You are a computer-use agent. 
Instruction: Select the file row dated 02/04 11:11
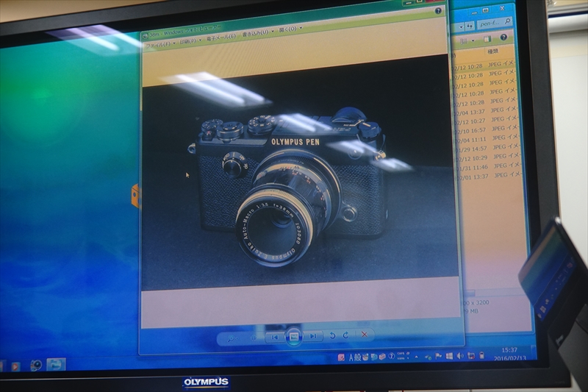487,138
